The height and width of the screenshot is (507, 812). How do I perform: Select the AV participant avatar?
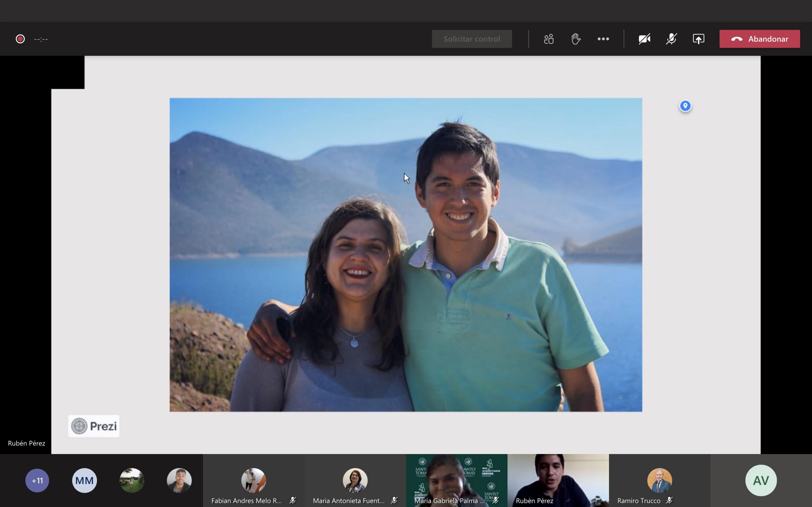pyautogui.click(x=761, y=480)
